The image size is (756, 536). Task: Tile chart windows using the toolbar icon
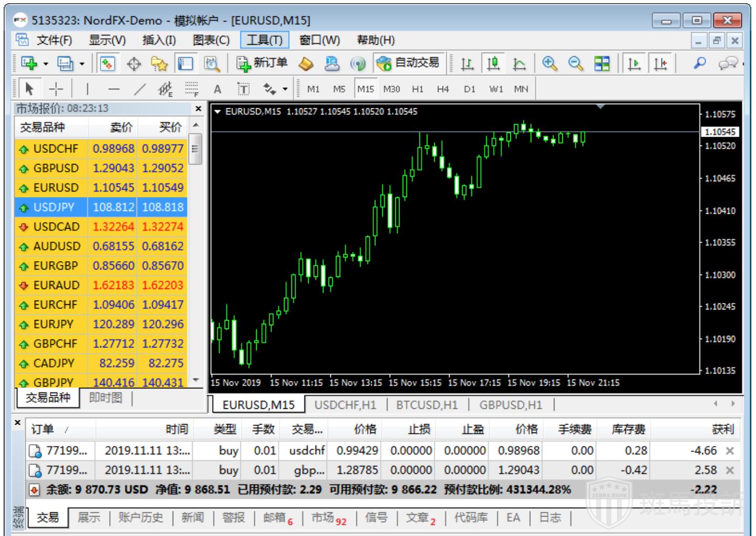[602, 64]
